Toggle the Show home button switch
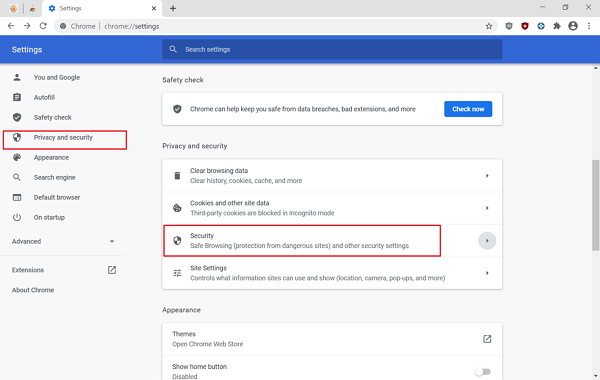 coord(483,372)
